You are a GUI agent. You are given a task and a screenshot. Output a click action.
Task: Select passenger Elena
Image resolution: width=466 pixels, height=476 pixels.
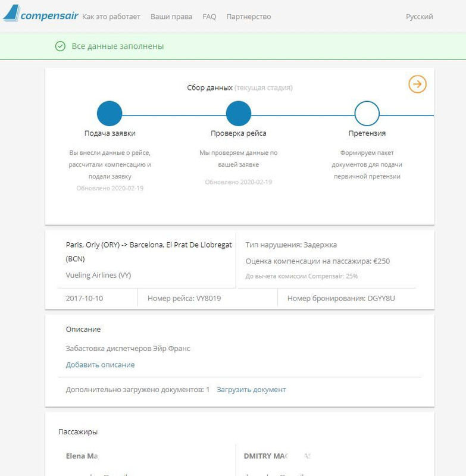[82, 456]
